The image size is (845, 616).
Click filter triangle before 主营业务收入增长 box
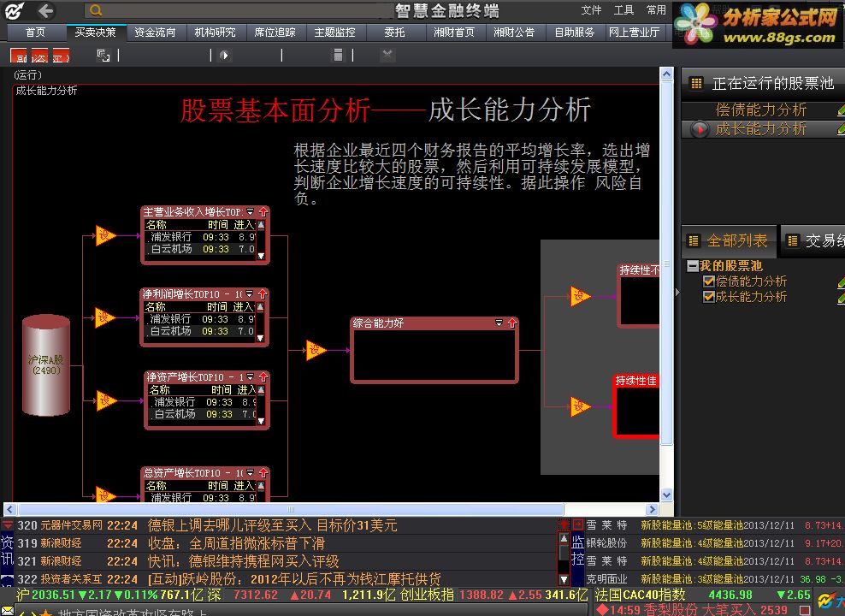click(106, 235)
